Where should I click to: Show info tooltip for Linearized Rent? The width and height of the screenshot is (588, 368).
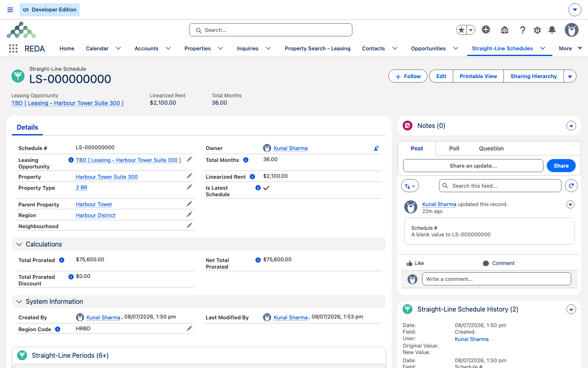point(252,177)
